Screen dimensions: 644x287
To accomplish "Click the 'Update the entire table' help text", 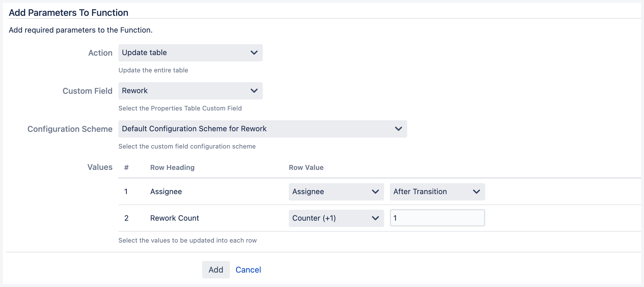I will (x=153, y=70).
